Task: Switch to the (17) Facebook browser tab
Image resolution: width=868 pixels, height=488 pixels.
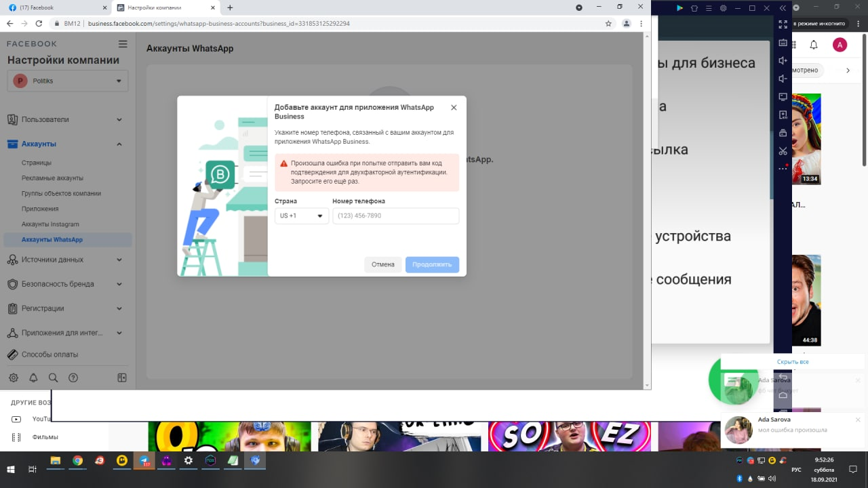Action: click(56, 7)
